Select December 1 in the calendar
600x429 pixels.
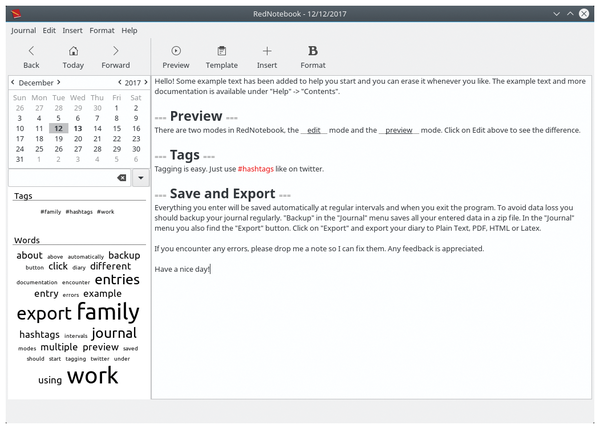[x=117, y=108]
